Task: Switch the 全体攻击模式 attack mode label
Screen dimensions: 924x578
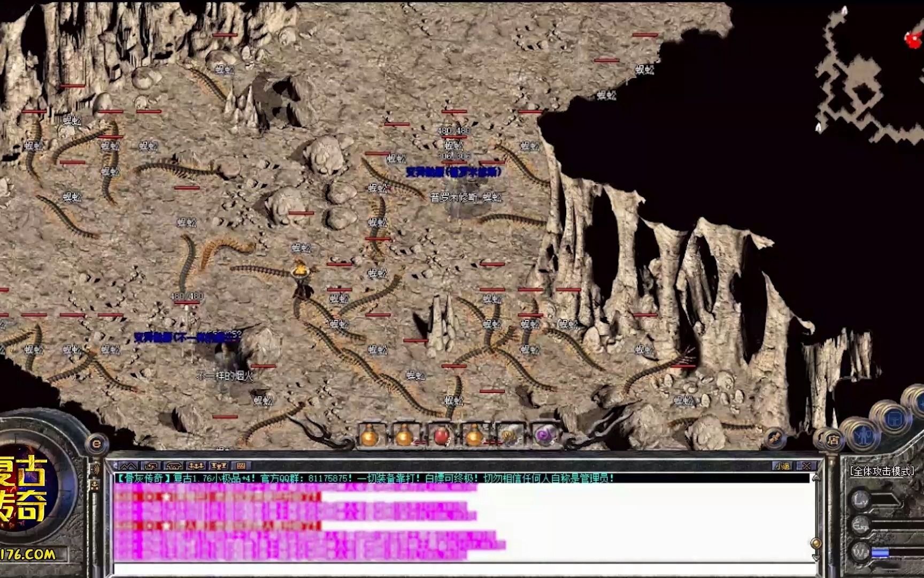Action: pyautogui.click(x=881, y=471)
